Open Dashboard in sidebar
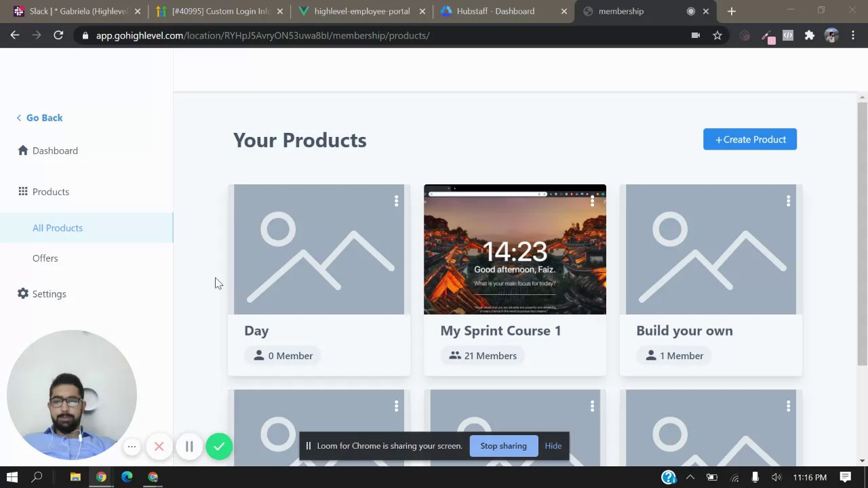The width and height of the screenshot is (868, 488). point(55,150)
